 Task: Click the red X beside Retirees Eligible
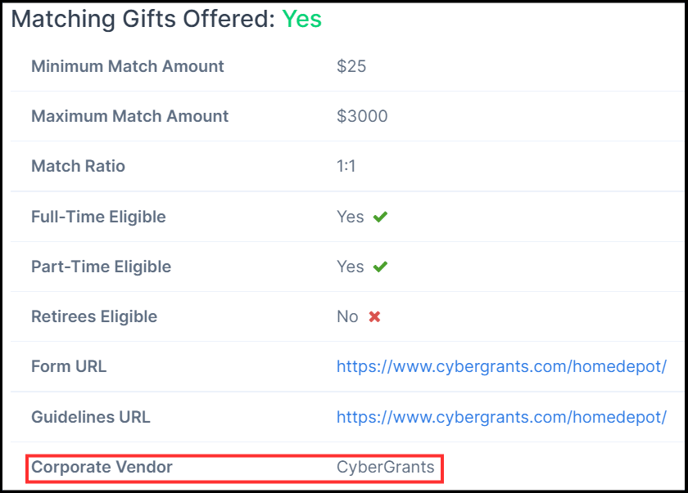[375, 317]
